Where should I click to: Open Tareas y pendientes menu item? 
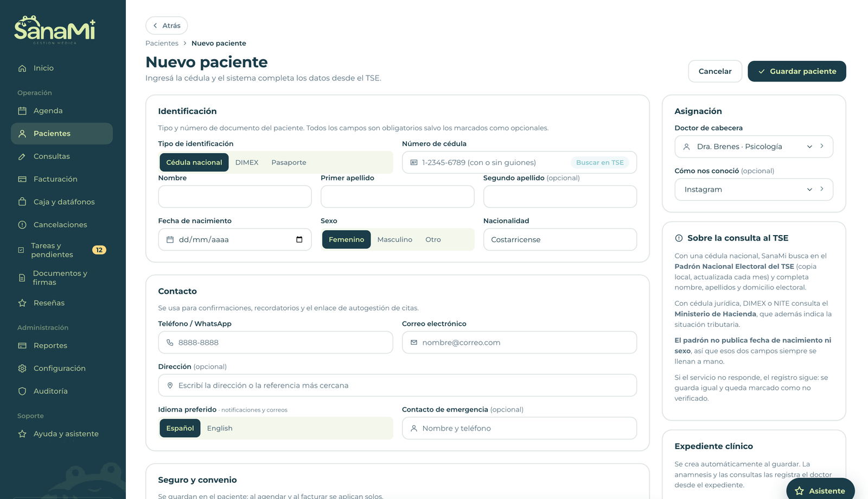[62, 250]
